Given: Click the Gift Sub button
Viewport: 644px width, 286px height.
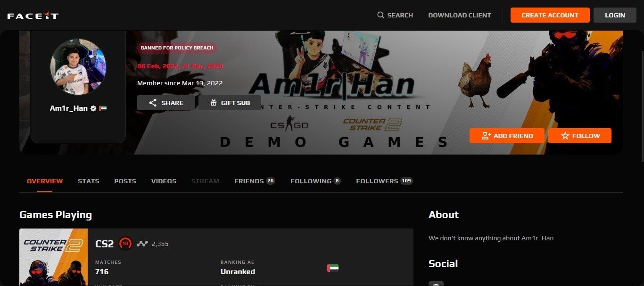Looking at the screenshot, I should pyautogui.click(x=230, y=103).
